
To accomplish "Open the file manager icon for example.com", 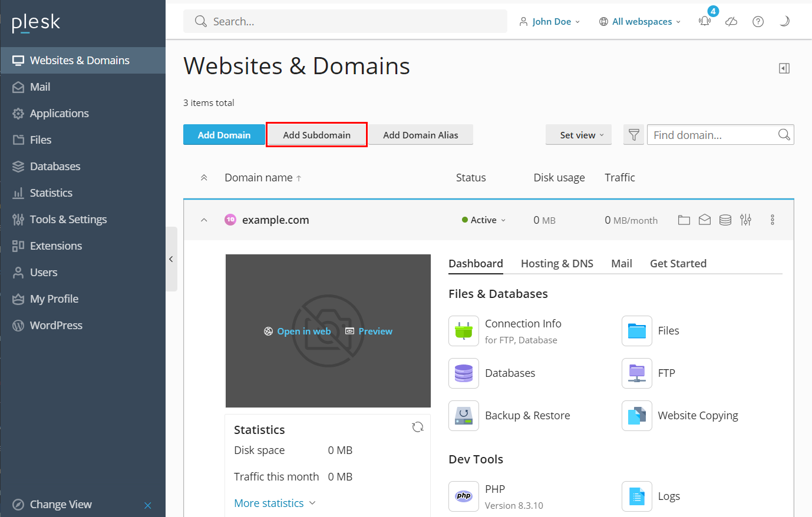I will (684, 220).
